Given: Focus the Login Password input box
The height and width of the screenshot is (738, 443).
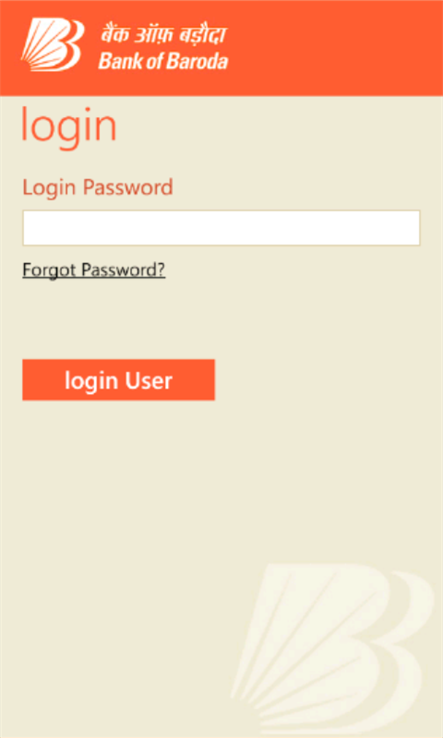Looking at the screenshot, I should 221,228.
